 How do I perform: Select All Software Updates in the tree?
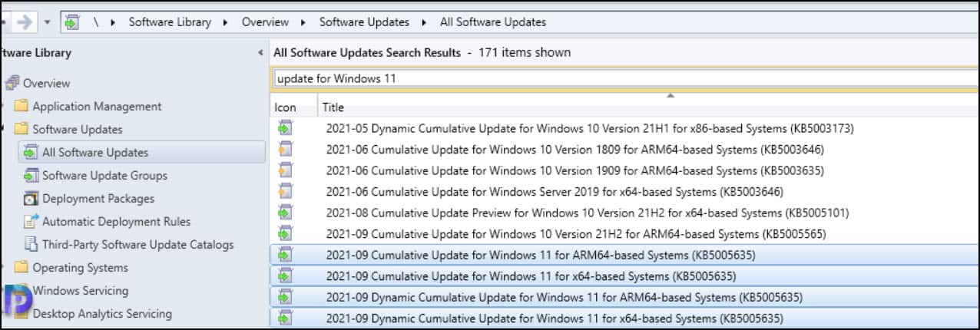tap(95, 152)
